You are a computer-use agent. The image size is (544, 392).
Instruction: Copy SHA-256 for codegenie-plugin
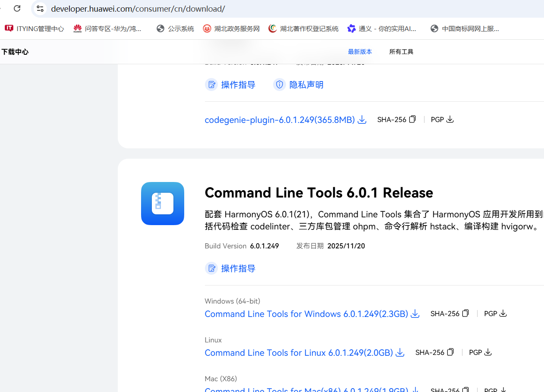point(412,119)
